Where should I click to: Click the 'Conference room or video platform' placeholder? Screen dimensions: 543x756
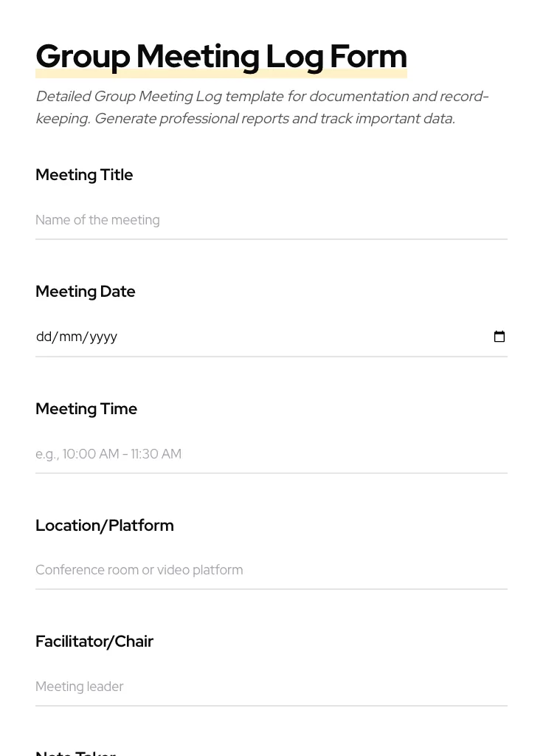[139, 569]
